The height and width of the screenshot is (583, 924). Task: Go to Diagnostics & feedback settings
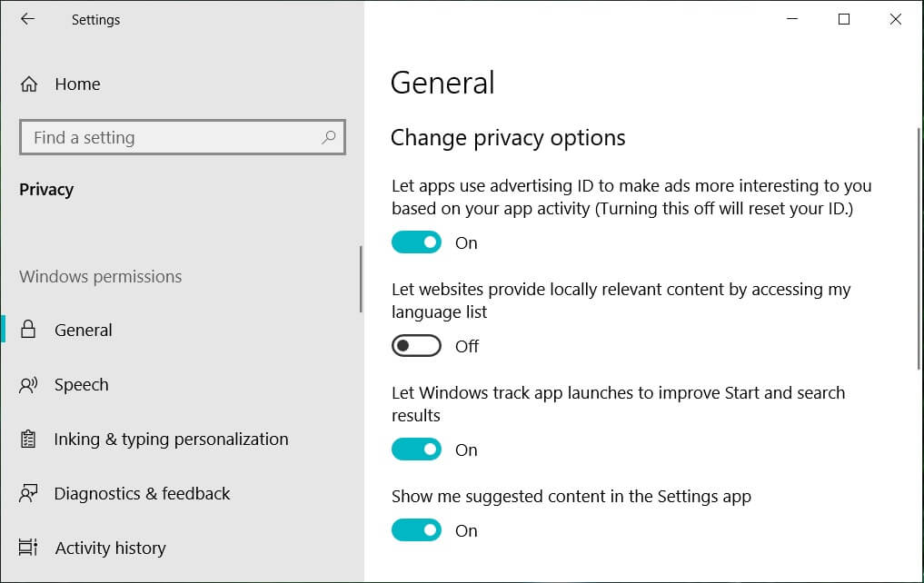[142, 494]
